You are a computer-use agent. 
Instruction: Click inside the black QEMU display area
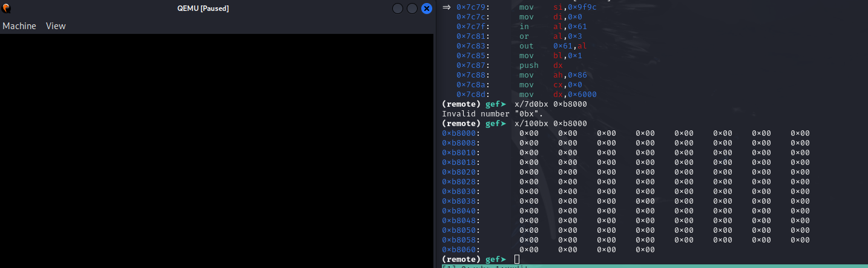point(217,150)
